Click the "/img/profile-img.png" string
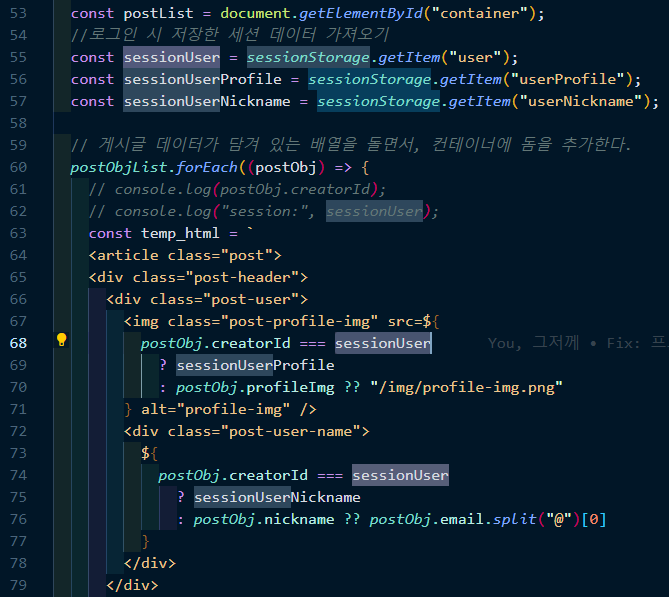Image resolution: width=669 pixels, height=597 pixels. (466, 387)
